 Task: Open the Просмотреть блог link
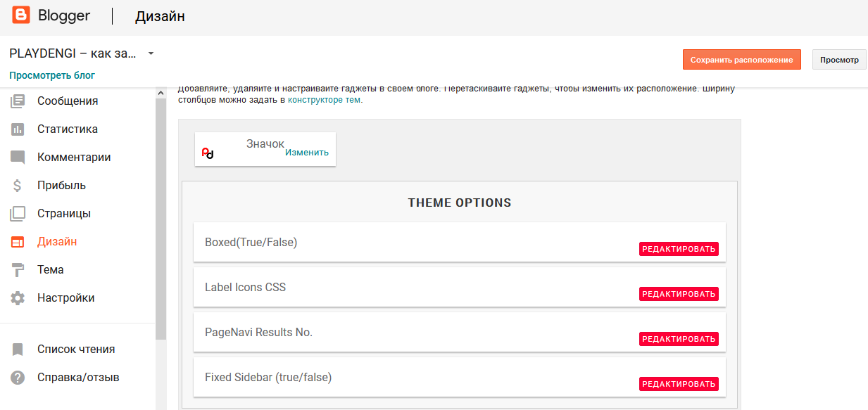(x=52, y=75)
